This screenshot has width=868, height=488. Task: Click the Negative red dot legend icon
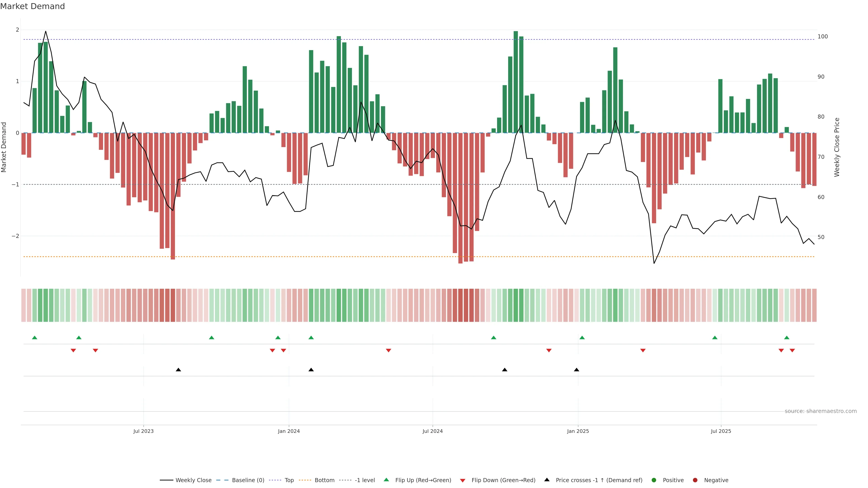[x=695, y=480]
